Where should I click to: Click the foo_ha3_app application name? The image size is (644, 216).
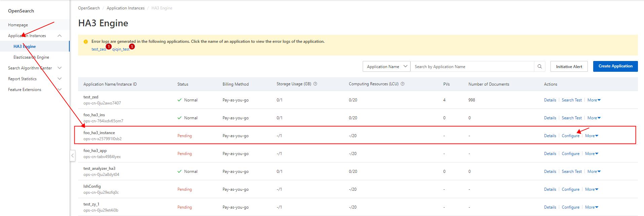pos(95,151)
